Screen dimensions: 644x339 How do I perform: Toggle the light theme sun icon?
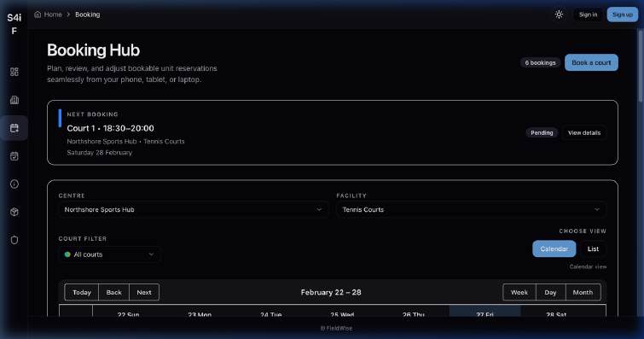[559, 15]
